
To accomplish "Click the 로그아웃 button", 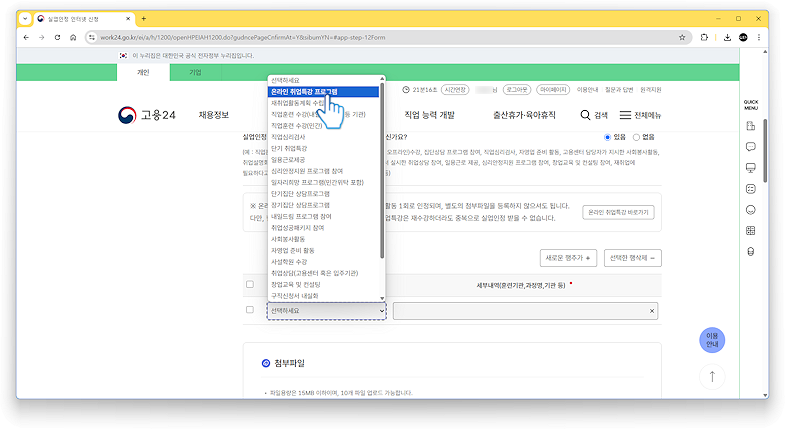I will (517, 90).
